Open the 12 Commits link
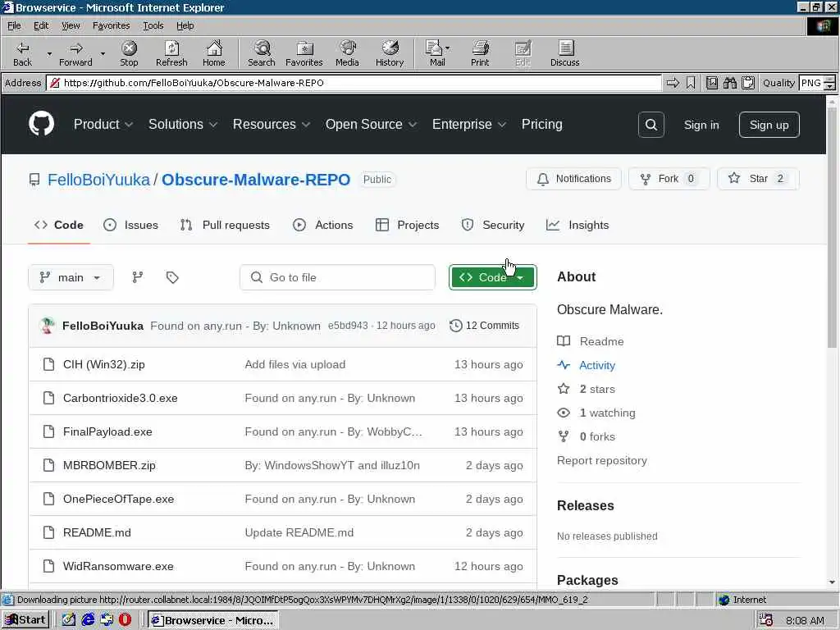The height and width of the screenshot is (630, 840). 484,326
